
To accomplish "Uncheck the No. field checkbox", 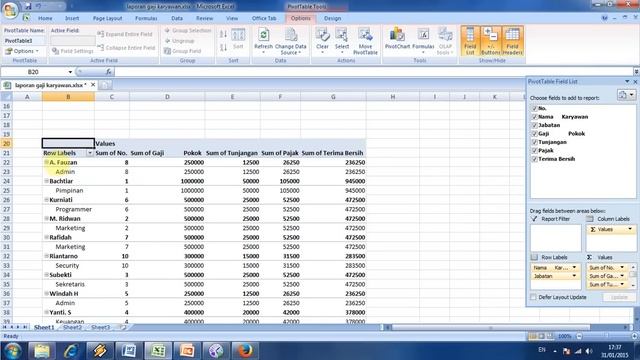I will (x=534, y=108).
